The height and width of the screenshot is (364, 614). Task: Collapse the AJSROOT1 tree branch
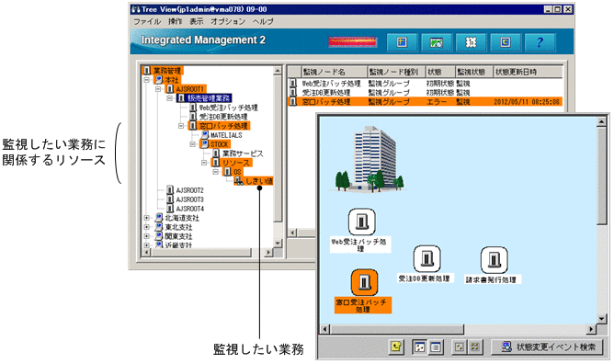point(159,89)
